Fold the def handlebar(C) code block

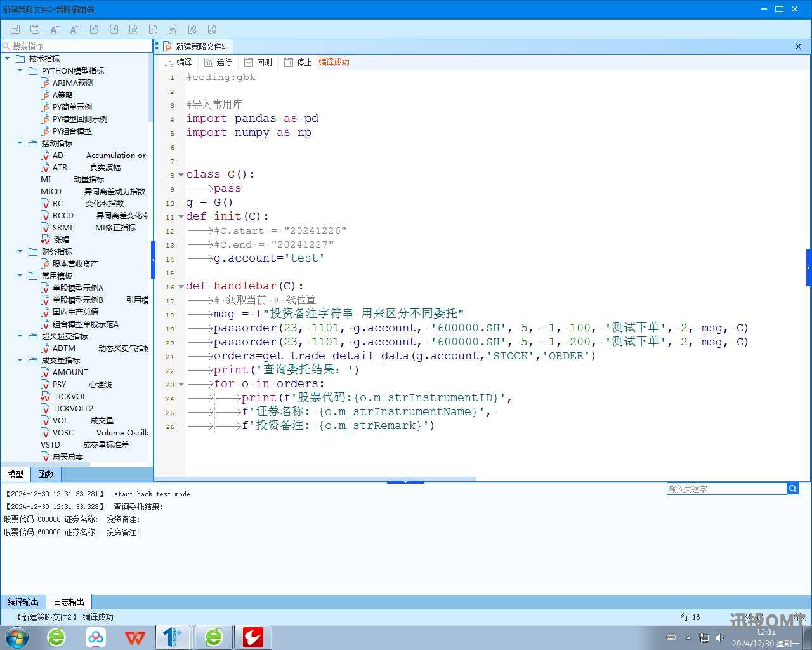pos(181,286)
